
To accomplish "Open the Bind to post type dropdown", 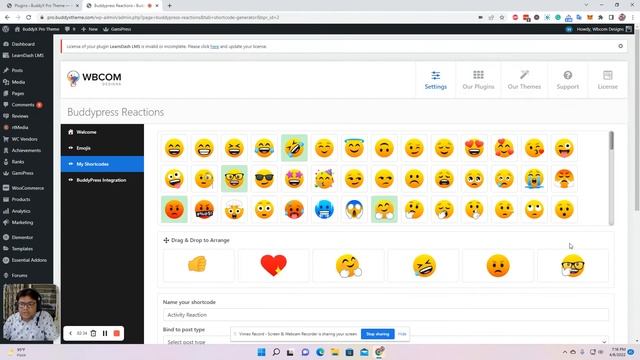I will coord(386,341).
